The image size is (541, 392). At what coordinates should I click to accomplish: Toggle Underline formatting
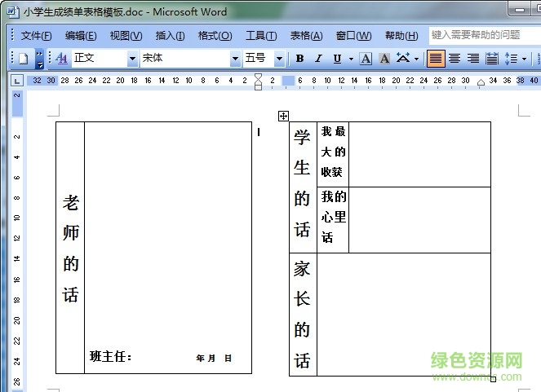(x=337, y=59)
